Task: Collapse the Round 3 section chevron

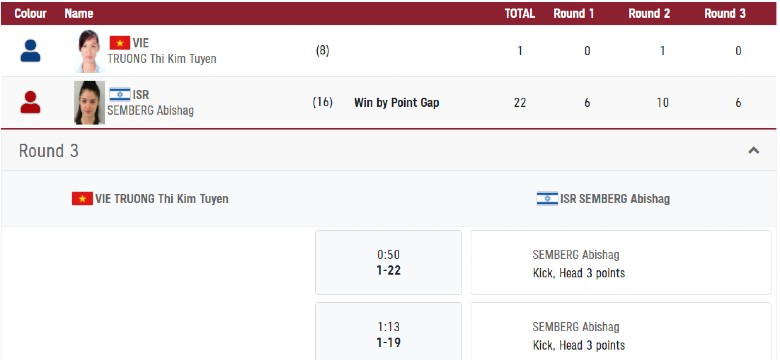Action: (754, 150)
